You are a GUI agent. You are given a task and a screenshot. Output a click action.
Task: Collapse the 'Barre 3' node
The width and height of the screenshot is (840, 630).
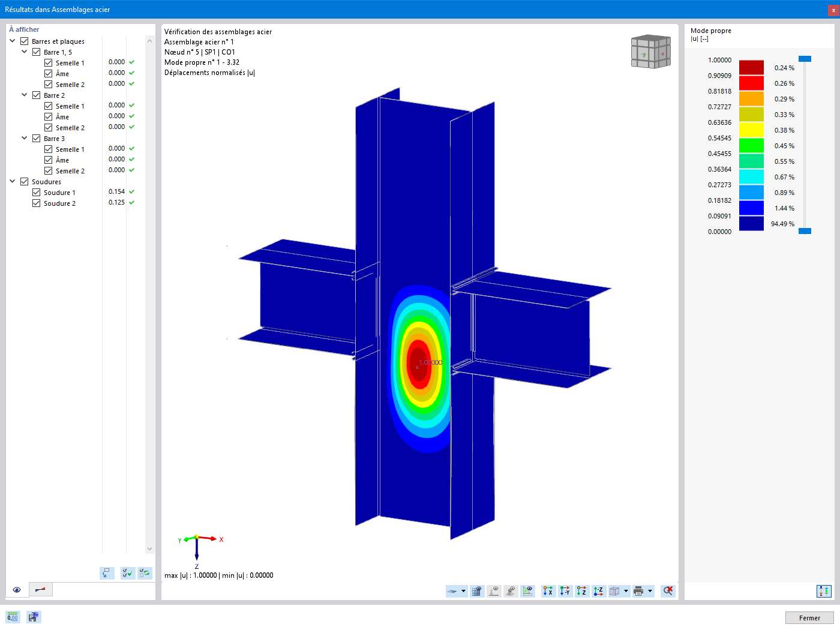coord(25,139)
